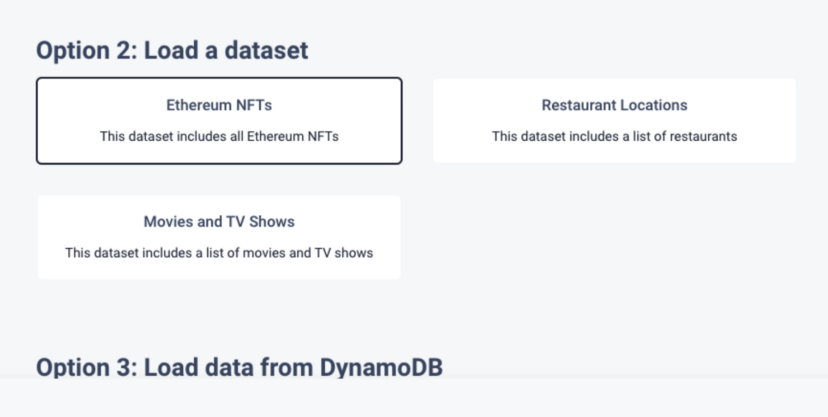The height and width of the screenshot is (417, 828).
Task: Click 'Option 3: Load data from DynamoDB' heading
Action: point(239,366)
